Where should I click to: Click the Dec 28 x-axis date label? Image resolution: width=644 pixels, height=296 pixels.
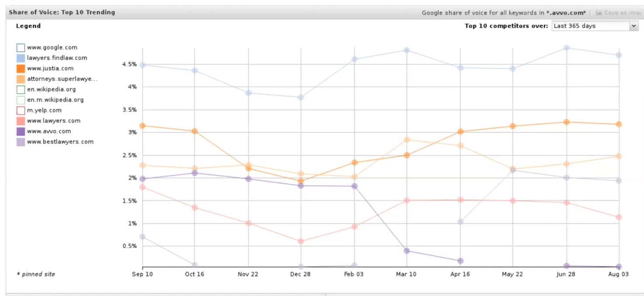[301, 274]
